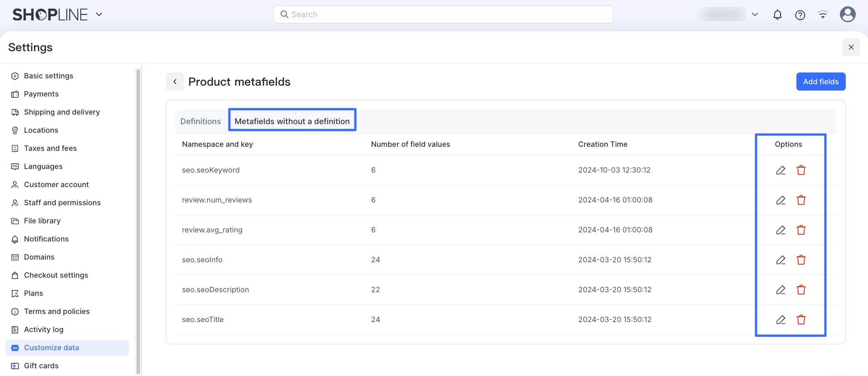Click the trash icon for seo.seoTitle
The width and height of the screenshot is (868, 376).
[801, 320]
